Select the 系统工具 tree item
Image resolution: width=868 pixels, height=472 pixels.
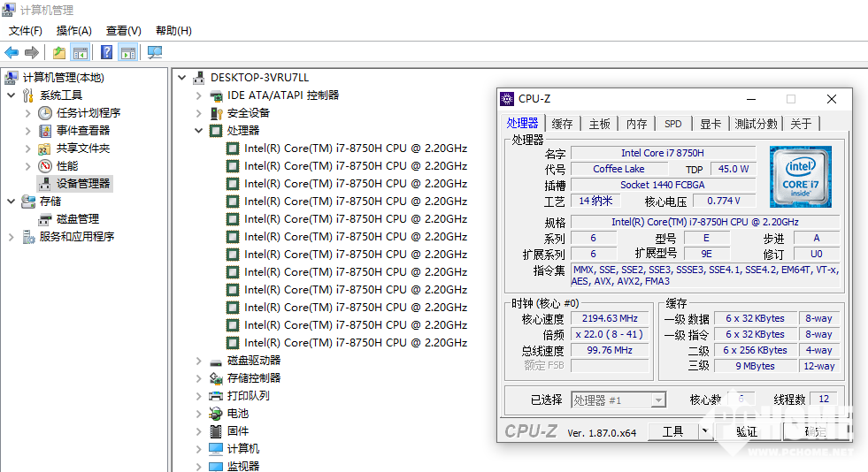coord(61,95)
